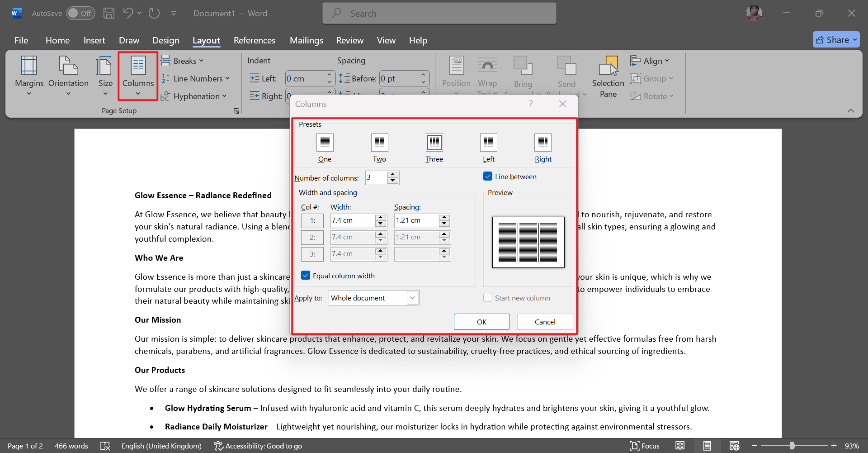The image size is (868, 453).
Task: Open the Page Setup dialog launcher
Action: tap(236, 110)
